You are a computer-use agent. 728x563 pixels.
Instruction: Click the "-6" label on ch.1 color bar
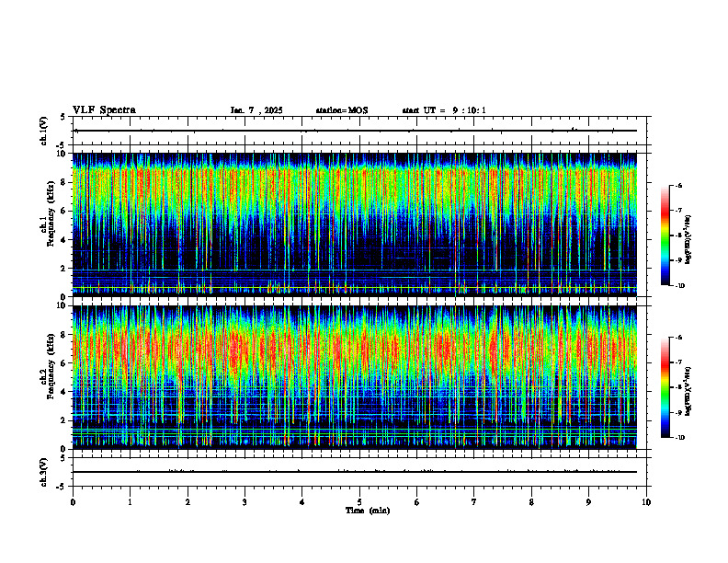point(678,185)
